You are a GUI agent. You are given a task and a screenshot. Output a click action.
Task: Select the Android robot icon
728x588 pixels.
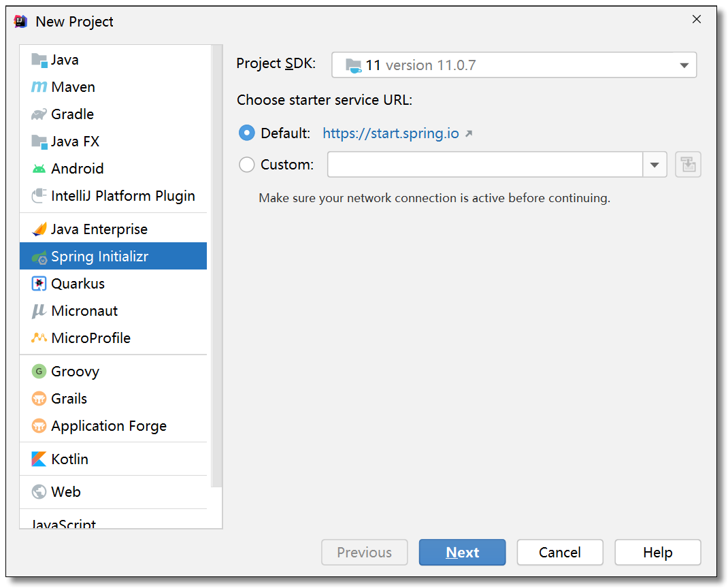coord(39,169)
